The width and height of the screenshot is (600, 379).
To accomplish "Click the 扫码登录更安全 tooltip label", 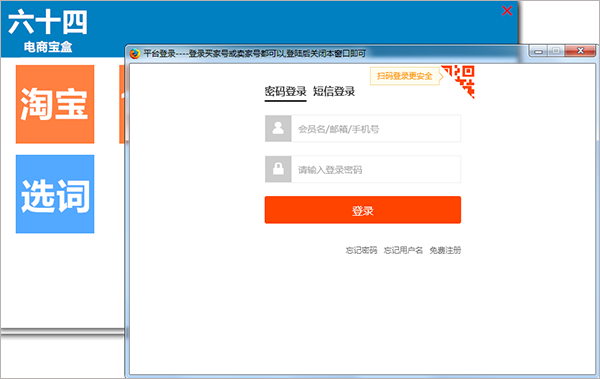I will pyautogui.click(x=405, y=76).
